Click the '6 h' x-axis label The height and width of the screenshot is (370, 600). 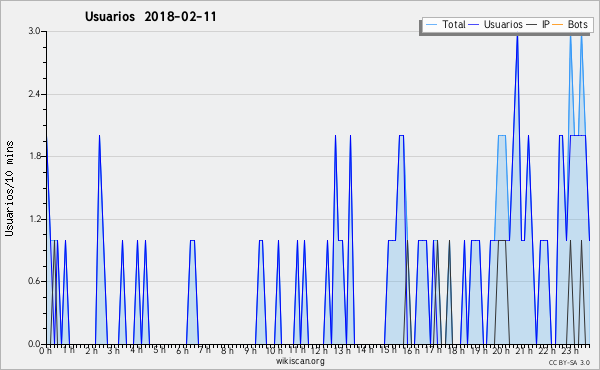(x=182, y=351)
